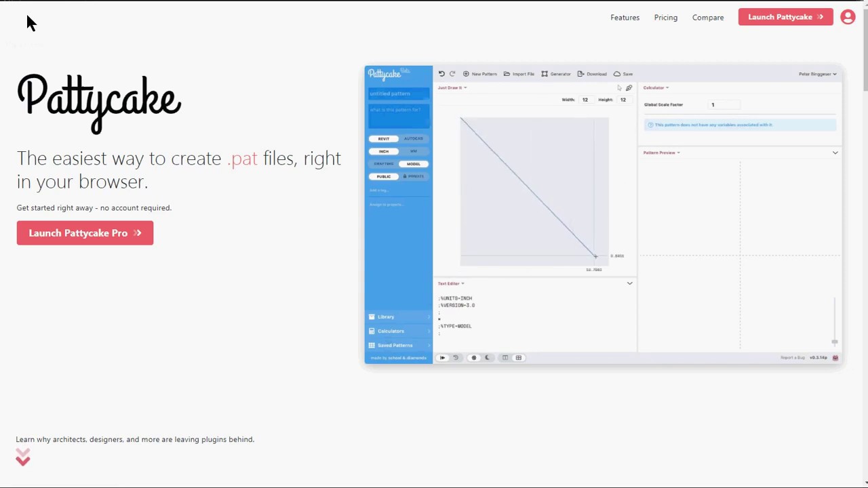Select the DRAFTING type toggle
Screen dimensions: 868x488
pyautogui.click(x=384, y=163)
